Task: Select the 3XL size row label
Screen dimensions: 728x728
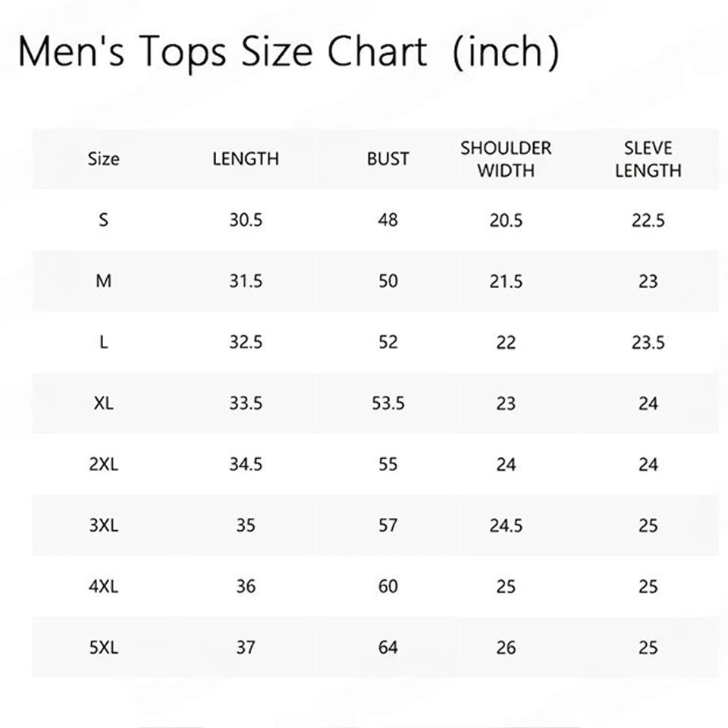Action: point(104,526)
